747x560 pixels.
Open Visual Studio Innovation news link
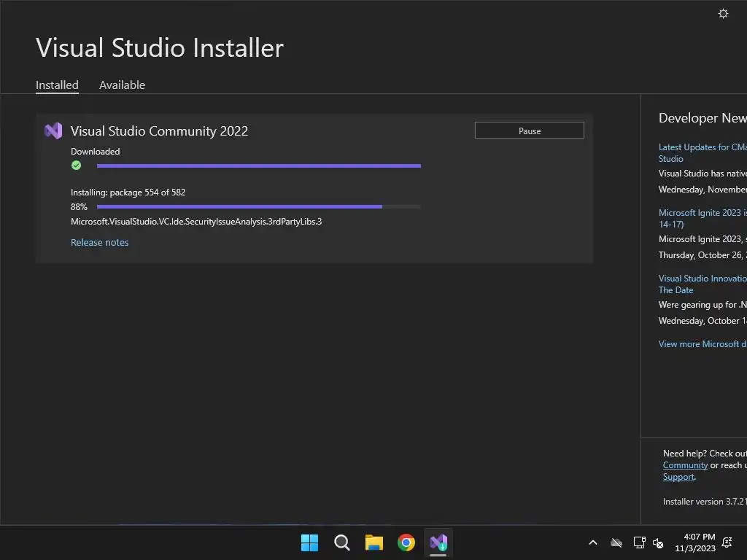click(703, 284)
